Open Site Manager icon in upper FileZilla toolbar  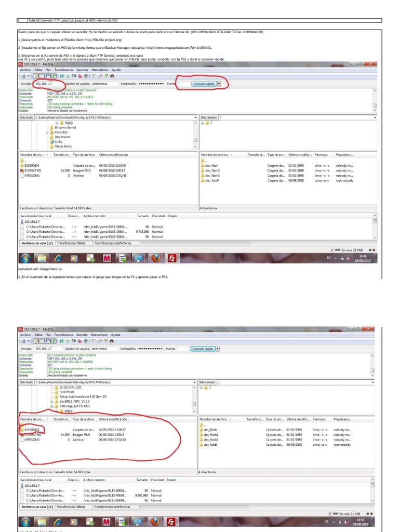[x=22, y=76]
